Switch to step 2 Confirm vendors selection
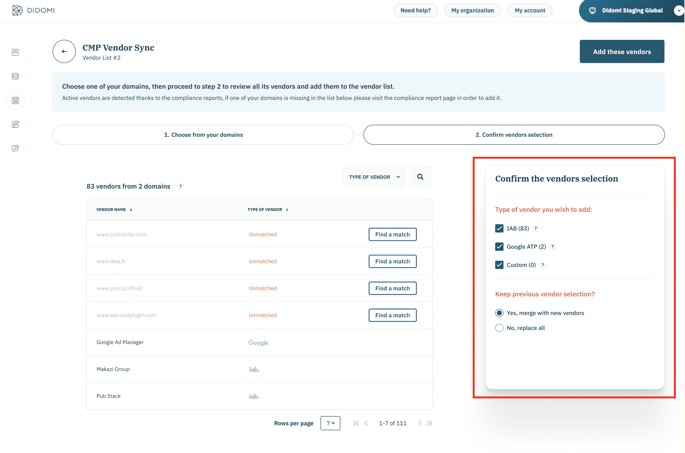Screen dimensions: 685x453 point(514,135)
